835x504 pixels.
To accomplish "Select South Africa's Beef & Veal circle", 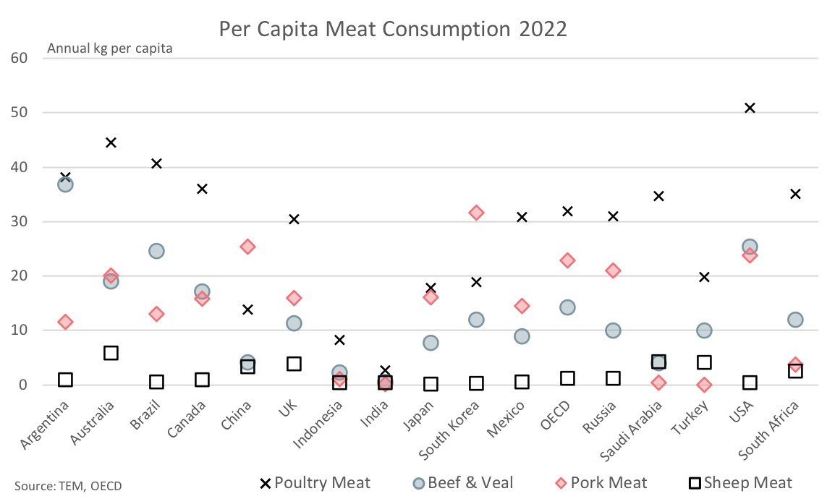I will coord(795,320).
